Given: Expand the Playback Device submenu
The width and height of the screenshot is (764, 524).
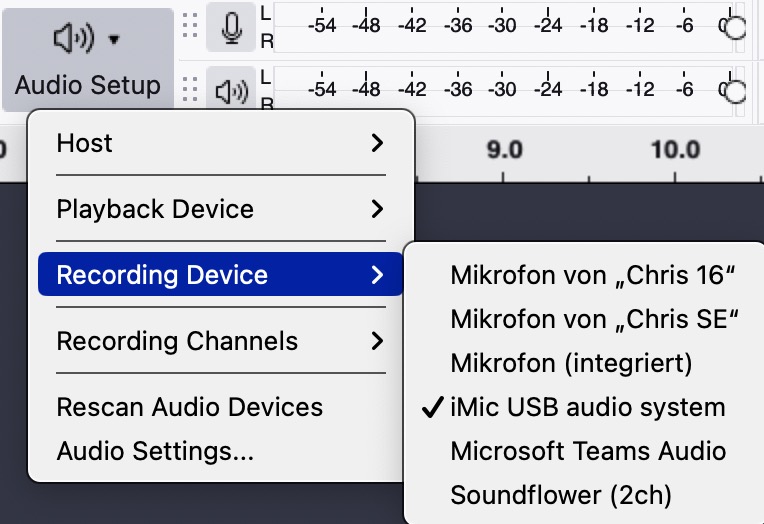Looking at the screenshot, I should [220, 210].
